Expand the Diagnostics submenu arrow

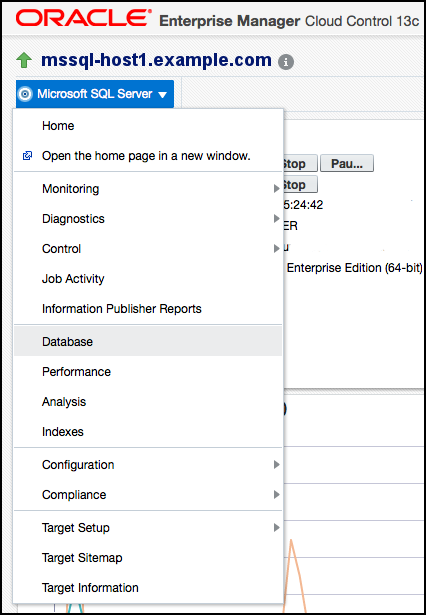pyautogui.click(x=277, y=219)
